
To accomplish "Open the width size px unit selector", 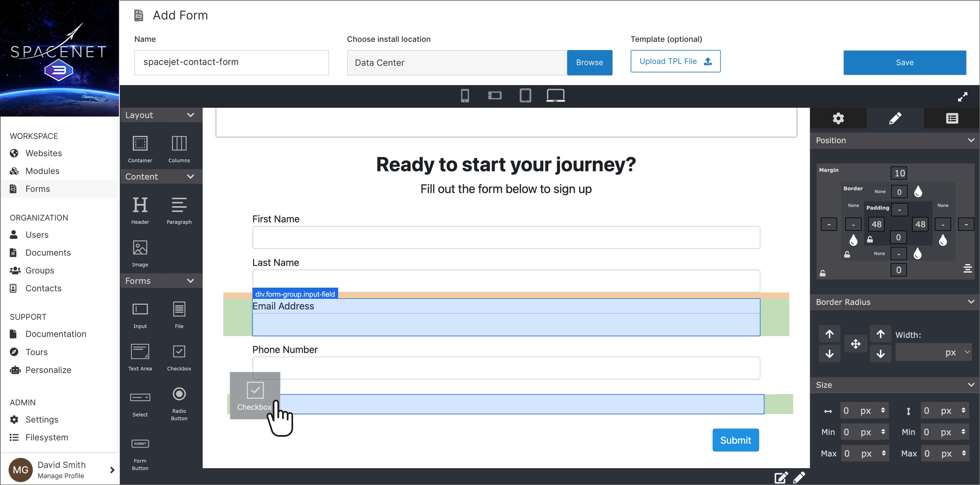I will click(x=873, y=410).
